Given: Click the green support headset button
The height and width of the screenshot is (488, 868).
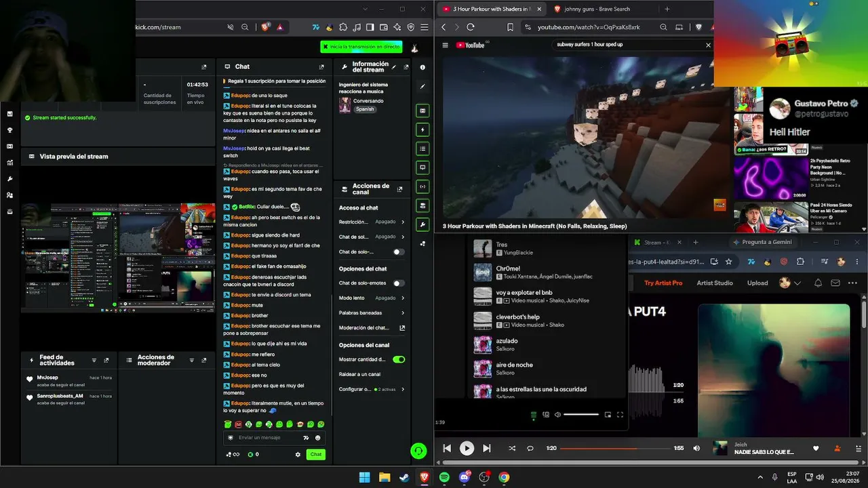Looking at the screenshot, I should pyautogui.click(x=418, y=450).
